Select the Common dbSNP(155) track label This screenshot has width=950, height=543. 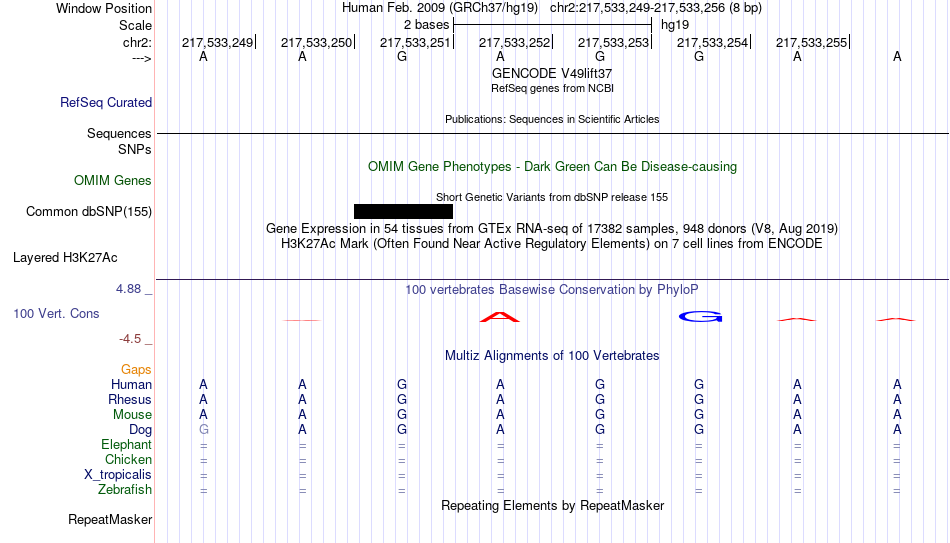click(89, 212)
